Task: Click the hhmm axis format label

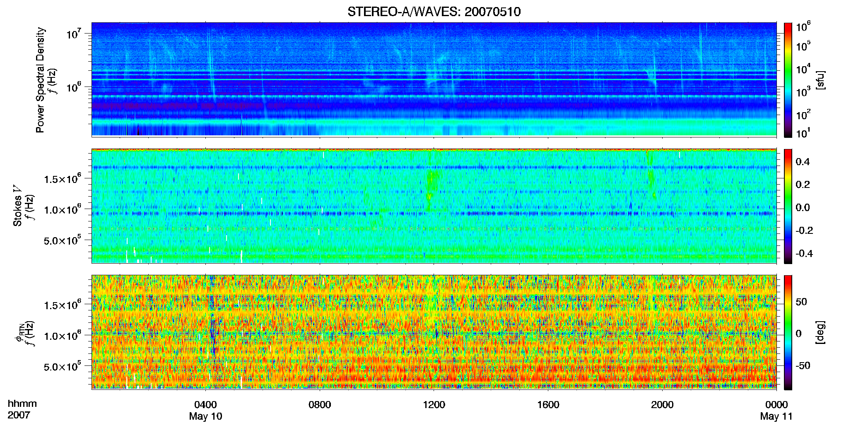Action: pos(22,404)
